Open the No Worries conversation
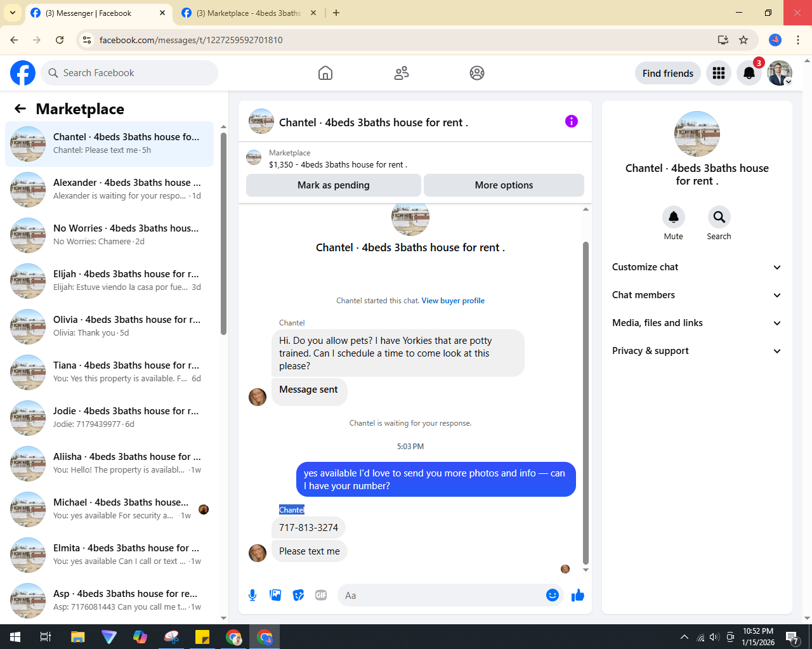812x649 pixels. (109, 235)
